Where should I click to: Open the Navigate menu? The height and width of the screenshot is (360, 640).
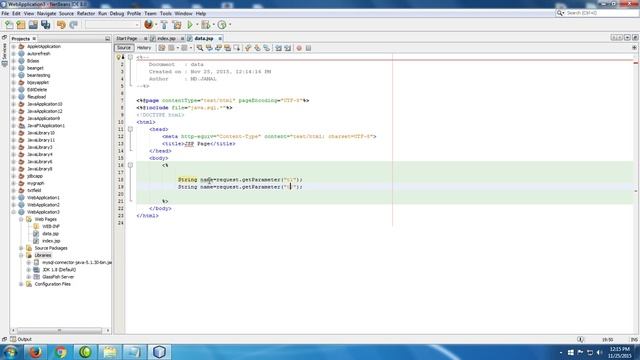coord(47,13)
